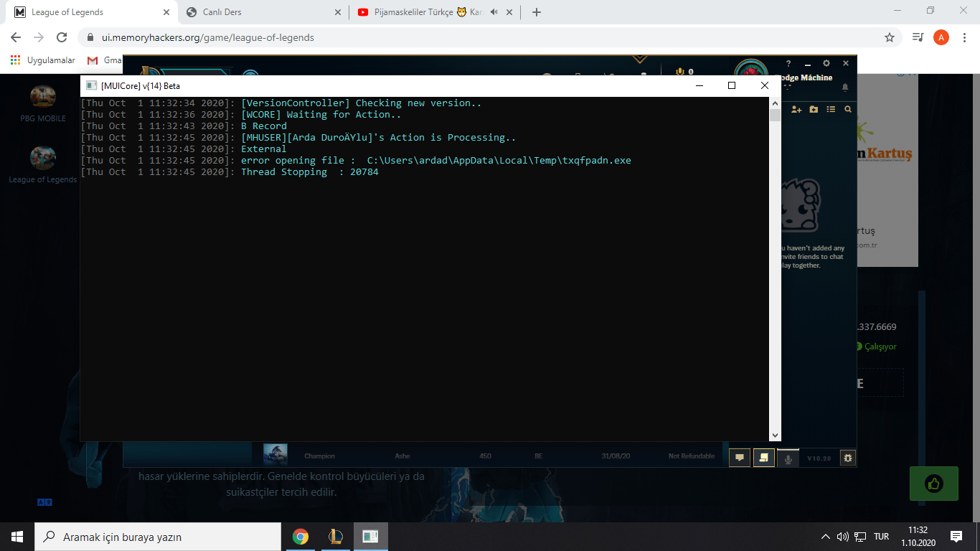Search friends with magnifier icon
Screen dimensions: 980x551
848,109
